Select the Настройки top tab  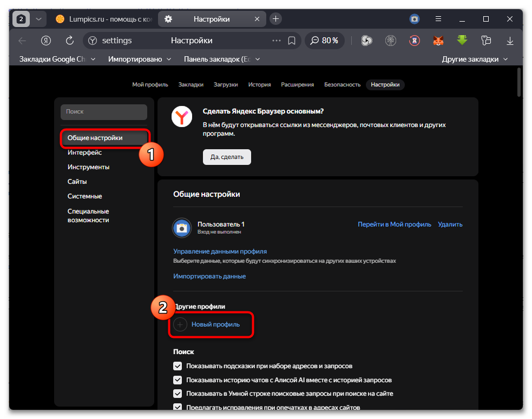385,85
